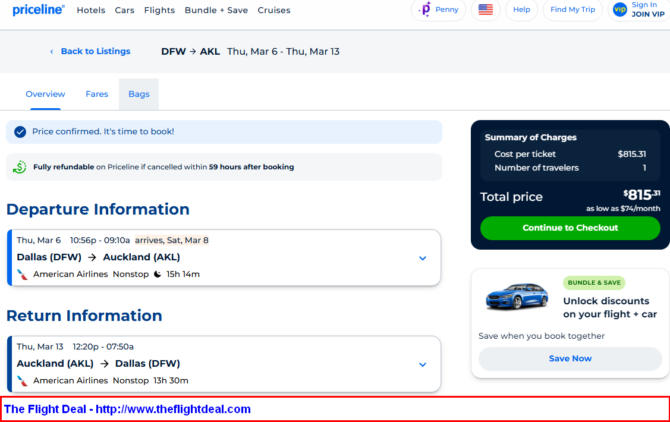Click the American Airlines logo on departure flight

coord(23,274)
